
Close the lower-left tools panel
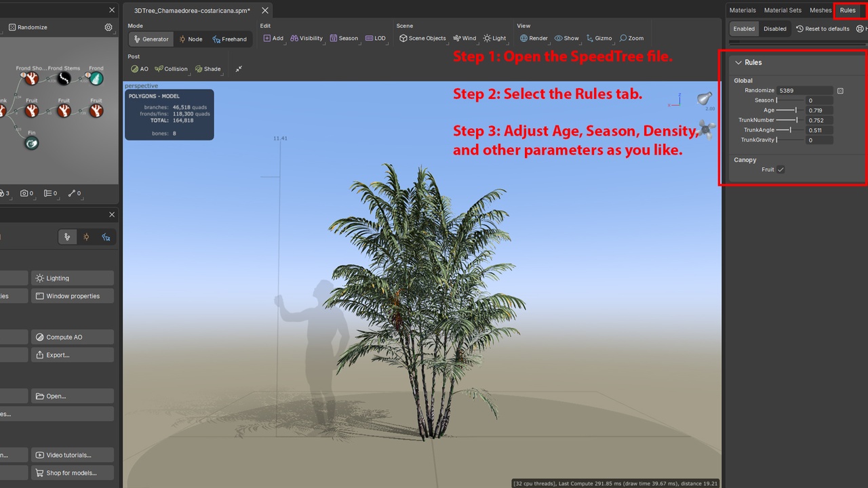pos(112,214)
